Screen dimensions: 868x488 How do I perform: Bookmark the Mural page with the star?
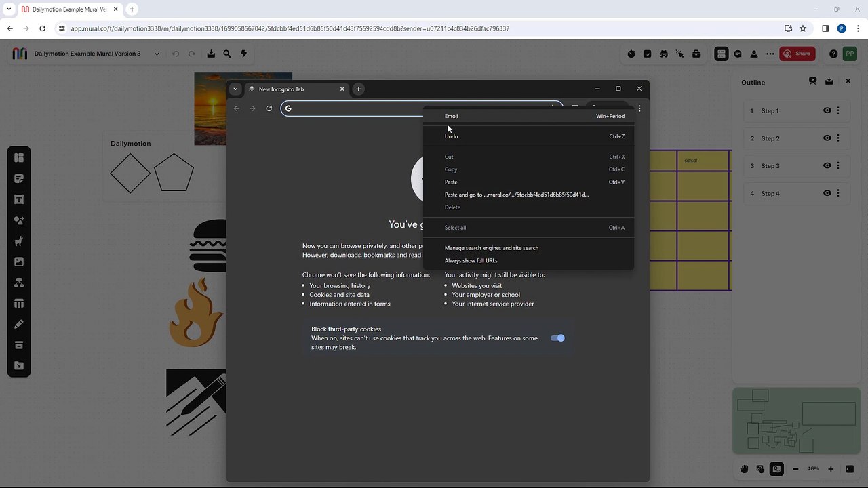point(803,28)
